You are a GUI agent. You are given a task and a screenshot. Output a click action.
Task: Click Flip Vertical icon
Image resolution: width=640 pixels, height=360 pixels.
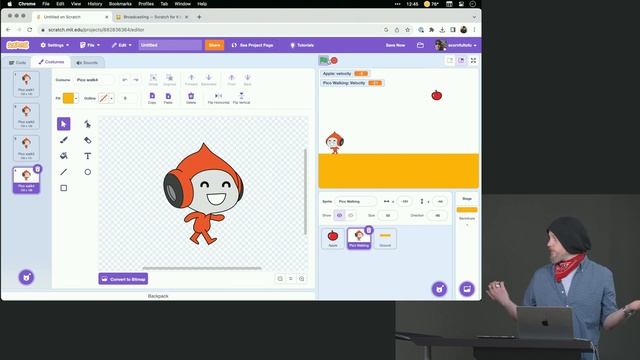tap(241, 98)
